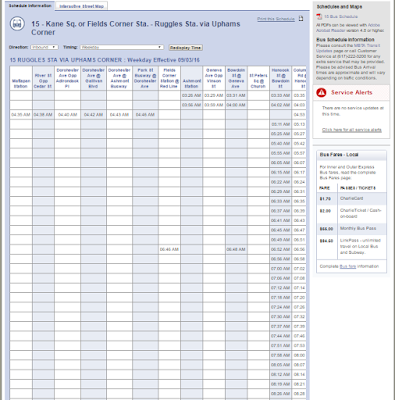
Task: Open the Bus fare information link
Action: click(348, 266)
